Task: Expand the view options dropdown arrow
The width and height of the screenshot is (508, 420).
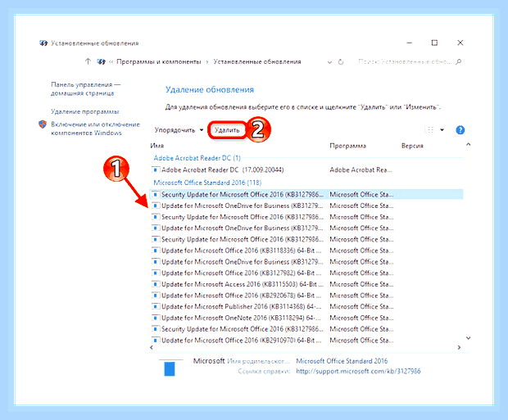Action: [442, 130]
